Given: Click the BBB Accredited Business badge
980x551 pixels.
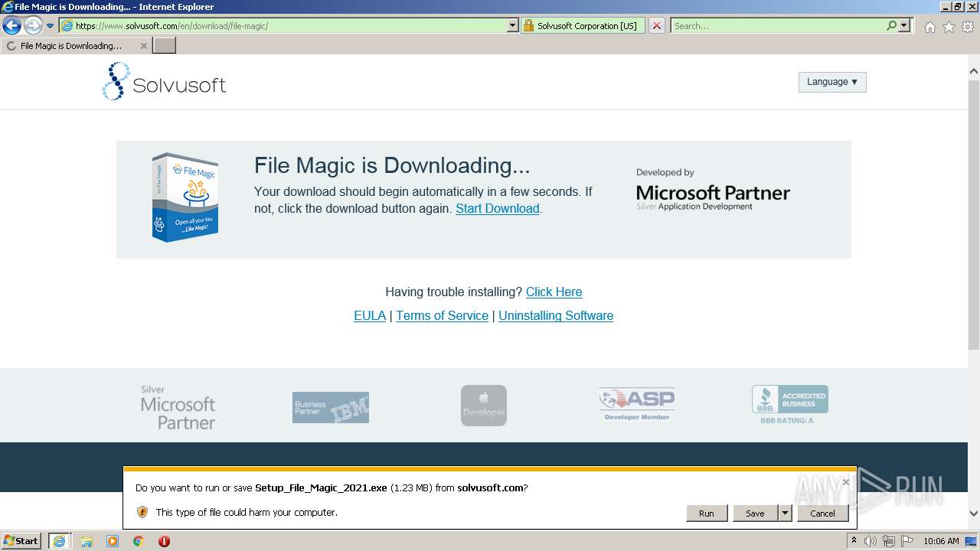Looking at the screenshot, I should click(789, 404).
